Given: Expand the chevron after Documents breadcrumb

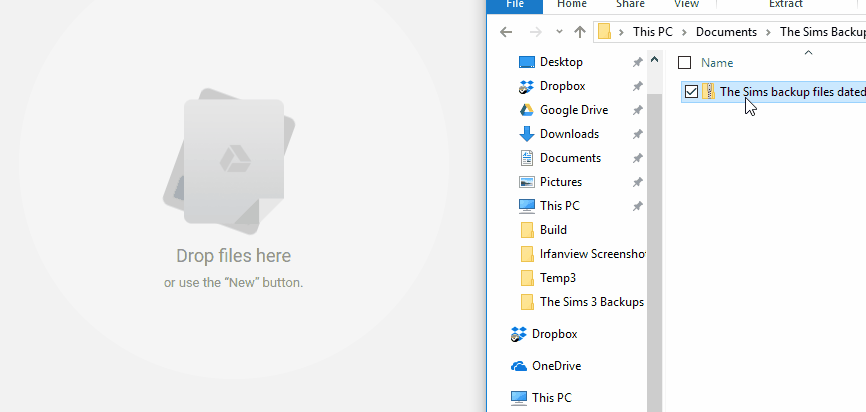Looking at the screenshot, I should point(768,32).
